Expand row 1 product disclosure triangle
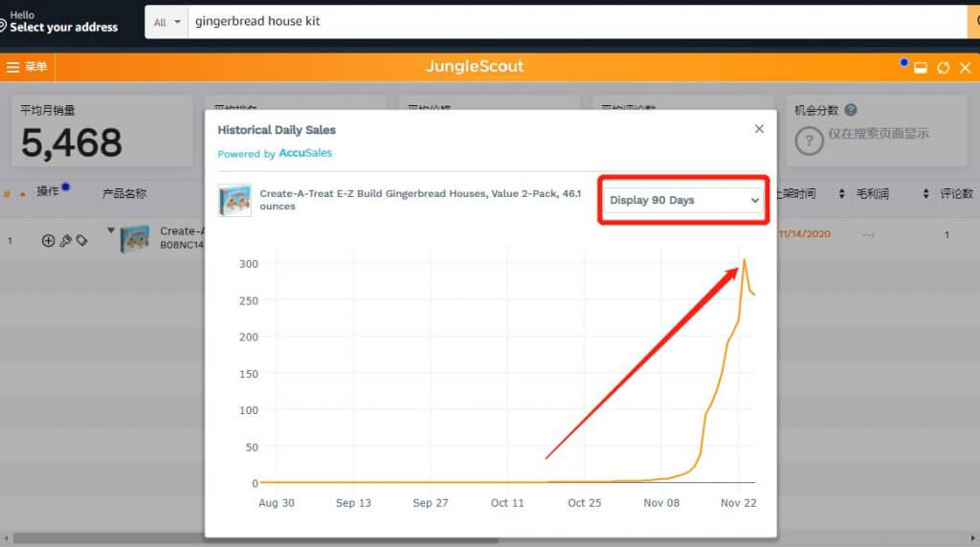 click(111, 230)
